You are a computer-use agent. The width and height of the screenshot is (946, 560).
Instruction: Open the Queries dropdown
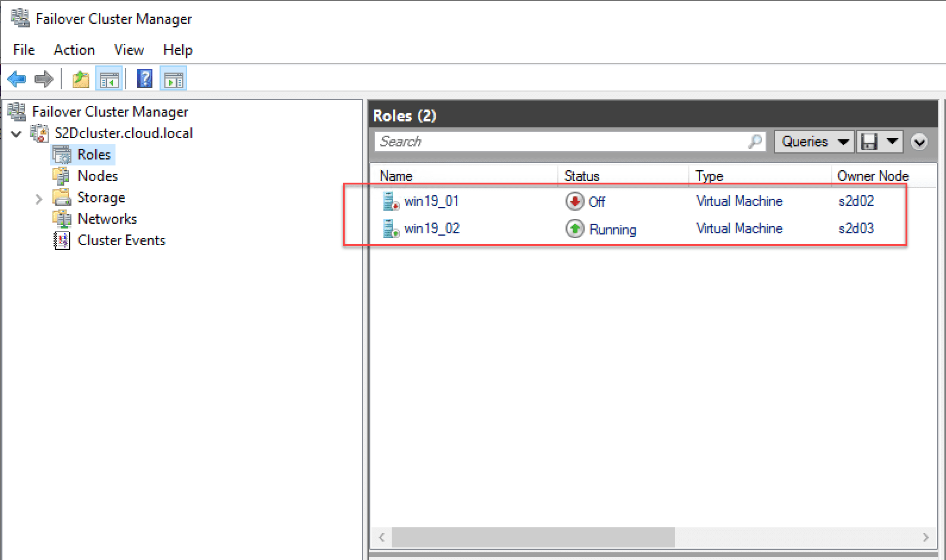[814, 142]
